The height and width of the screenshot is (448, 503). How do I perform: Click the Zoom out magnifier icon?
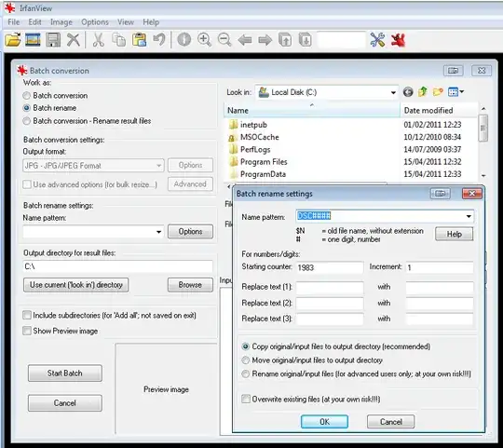tap(224, 40)
